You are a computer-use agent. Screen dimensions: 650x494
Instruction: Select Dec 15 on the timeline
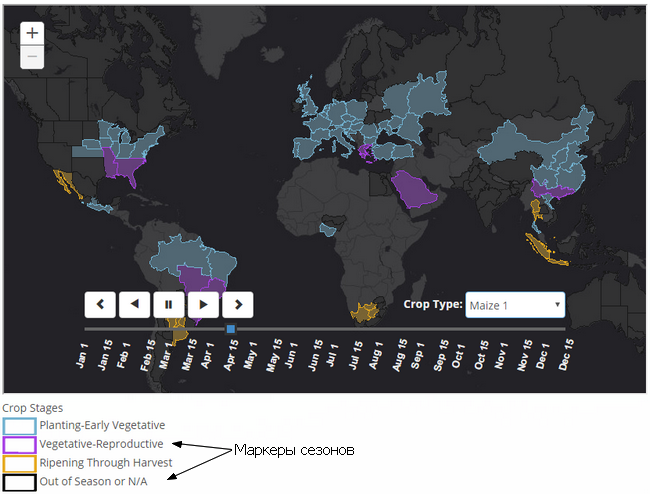pos(566,355)
